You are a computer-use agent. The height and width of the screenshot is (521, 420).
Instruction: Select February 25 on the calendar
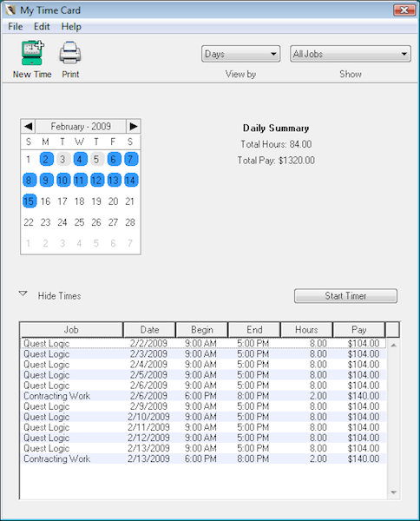[x=79, y=222]
